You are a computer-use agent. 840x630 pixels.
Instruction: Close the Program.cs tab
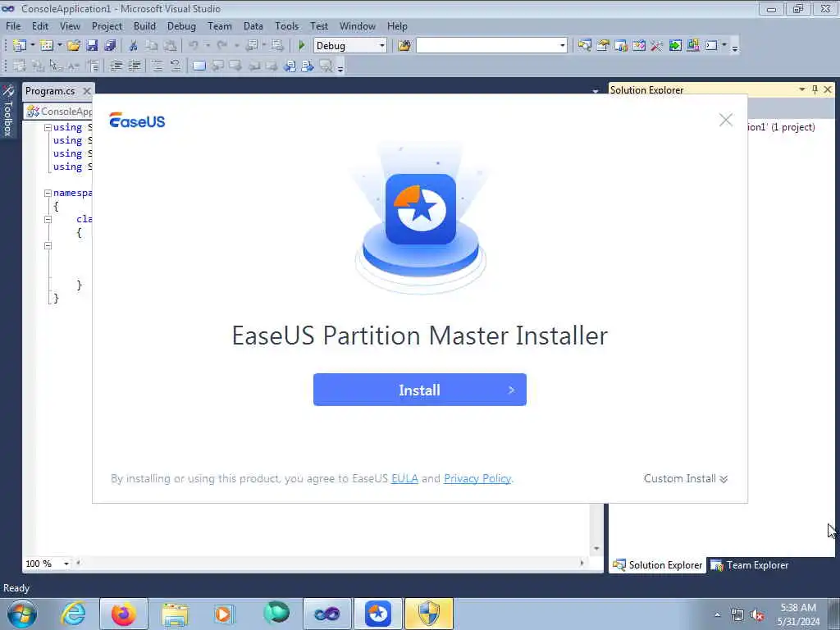tap(87, 91)
